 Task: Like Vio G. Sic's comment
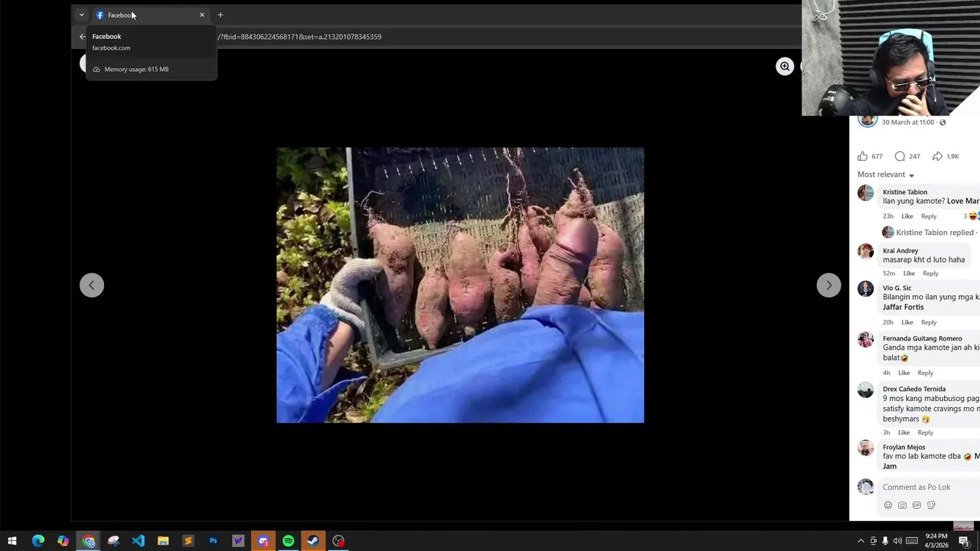pos(907,322)
